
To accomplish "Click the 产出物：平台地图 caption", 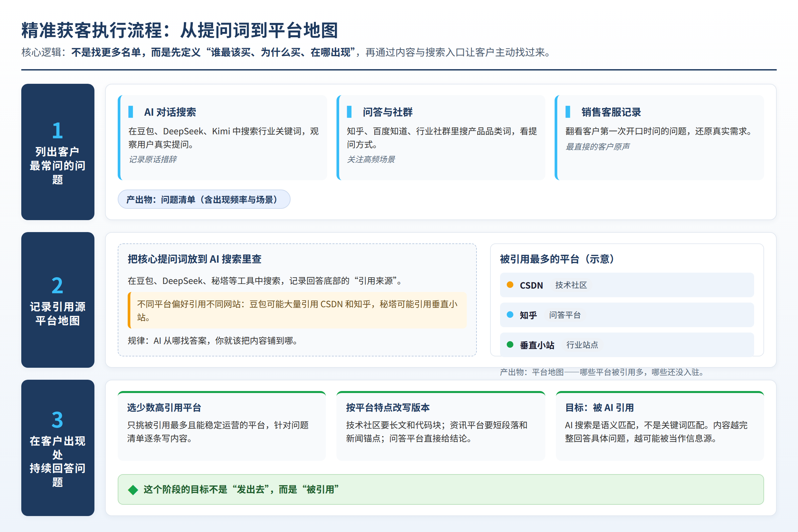I will pyautogui.click(x=602, y=372).
